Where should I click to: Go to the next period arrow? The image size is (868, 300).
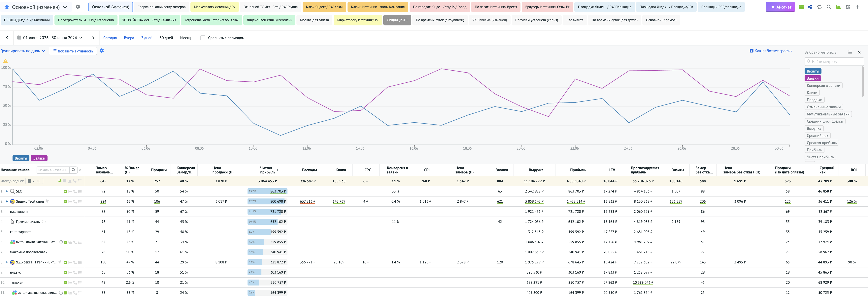[x=93, y=38]
